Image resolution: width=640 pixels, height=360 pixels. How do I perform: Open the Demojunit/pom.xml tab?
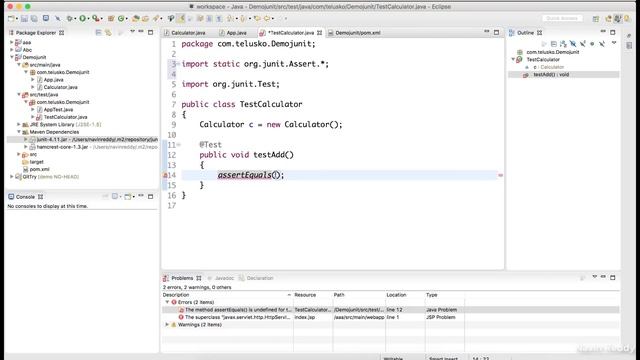tap(358, 33)
